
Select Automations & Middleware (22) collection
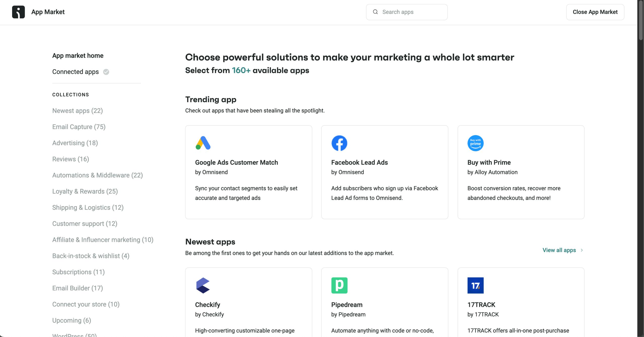tap(98, 175)
